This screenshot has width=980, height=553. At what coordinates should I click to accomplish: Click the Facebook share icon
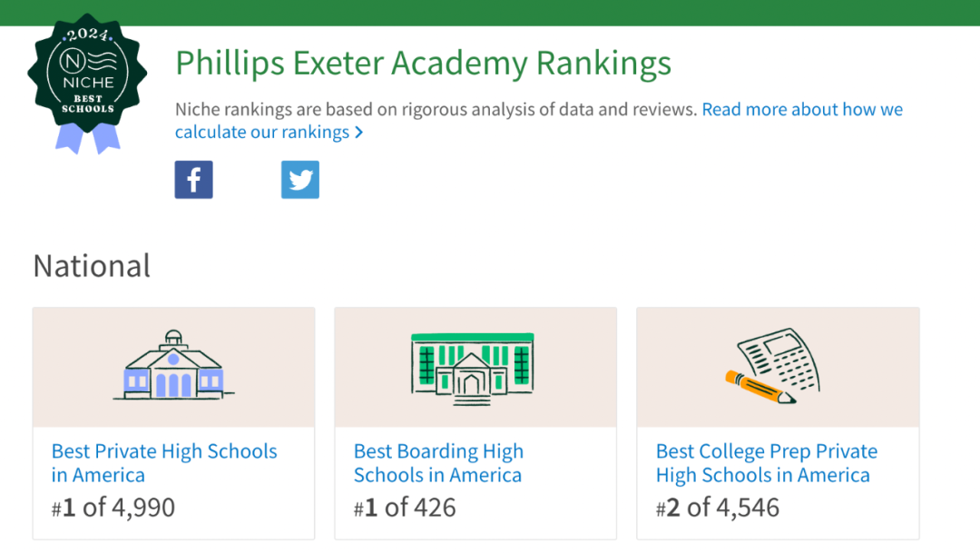pos(194,180)
